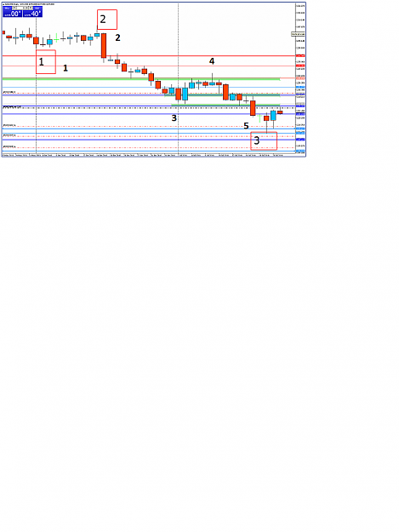Select the red rectangle labeled 2 at top

pos(107,20)
